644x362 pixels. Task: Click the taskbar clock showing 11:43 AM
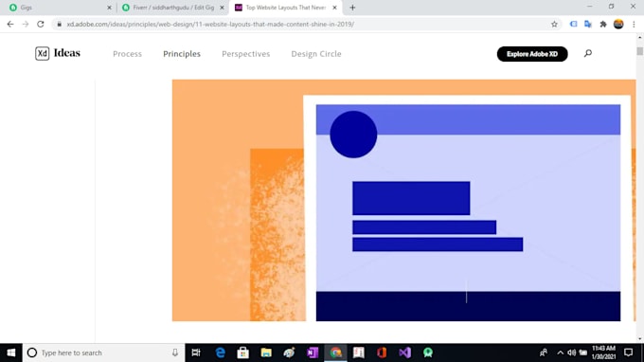[603, 353]
